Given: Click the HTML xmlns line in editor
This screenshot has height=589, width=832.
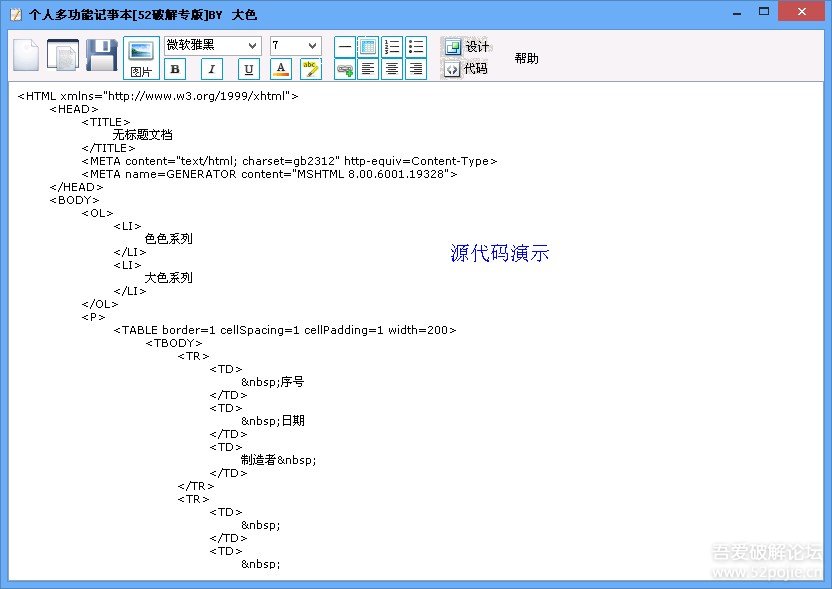Looking at the screenshot, I should point(158,97).
